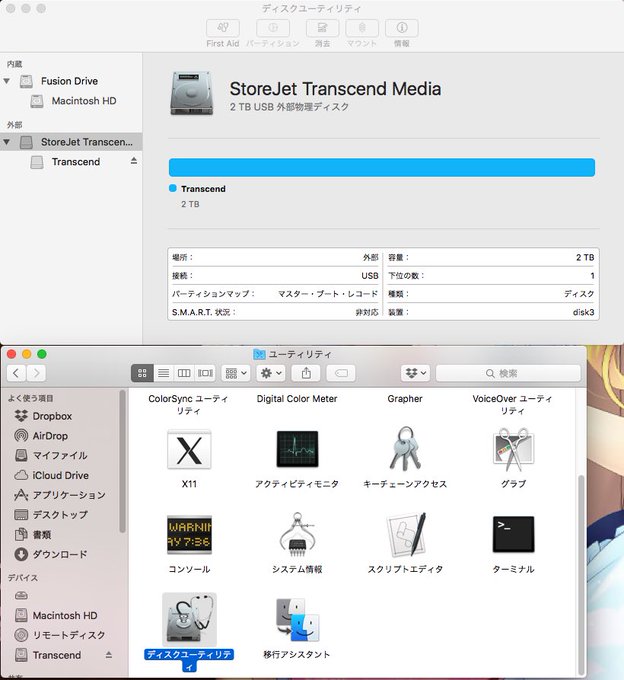624x680 pixels.
Task: Open ダウンロード in Finder sidebar
Action: click(51, 554)
